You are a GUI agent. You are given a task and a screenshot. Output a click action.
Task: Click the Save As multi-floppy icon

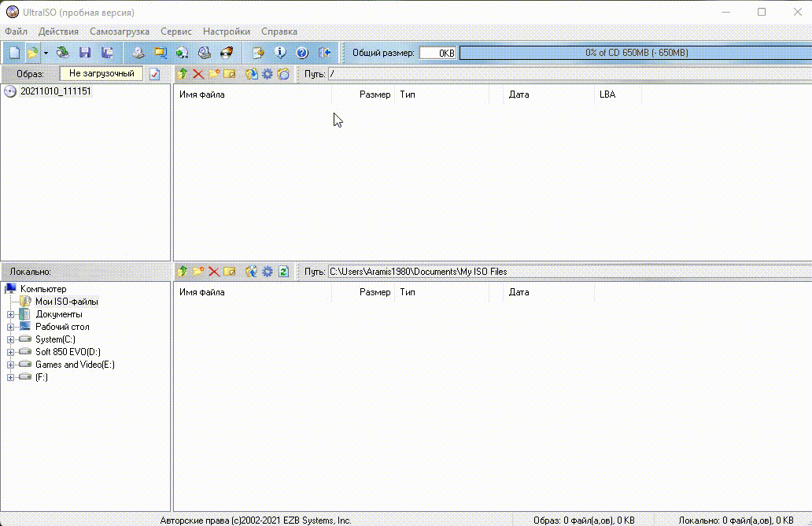tap(107, 52)
